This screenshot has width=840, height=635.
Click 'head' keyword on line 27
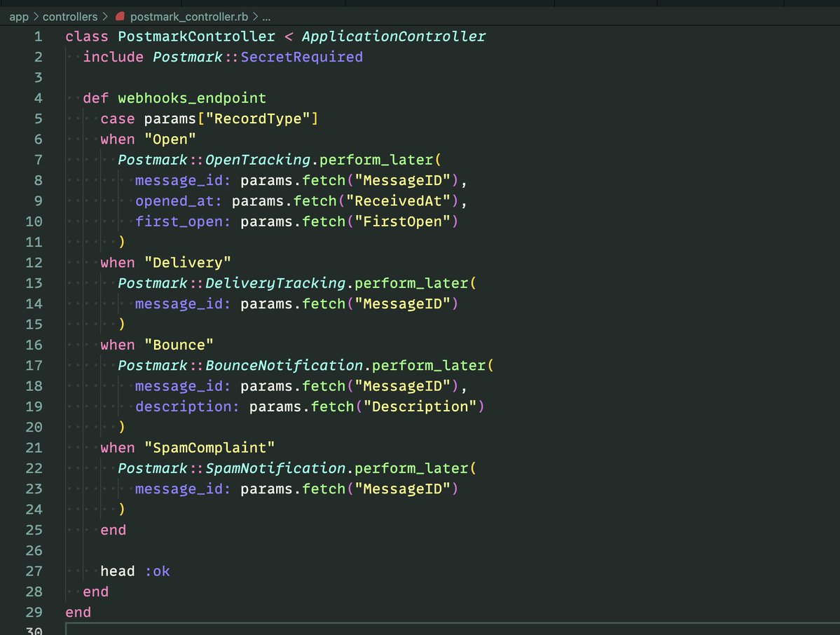point(117,571)
